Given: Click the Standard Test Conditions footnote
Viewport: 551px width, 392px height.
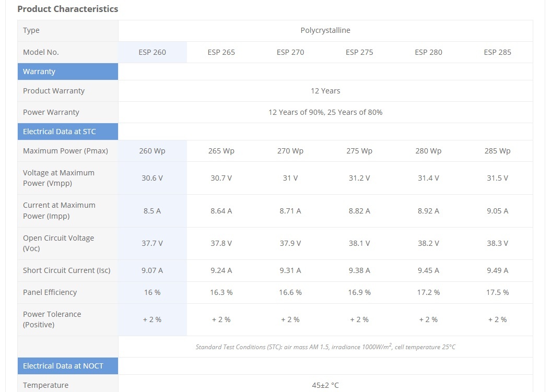Looking at the screenshot, I should (325, 347).
